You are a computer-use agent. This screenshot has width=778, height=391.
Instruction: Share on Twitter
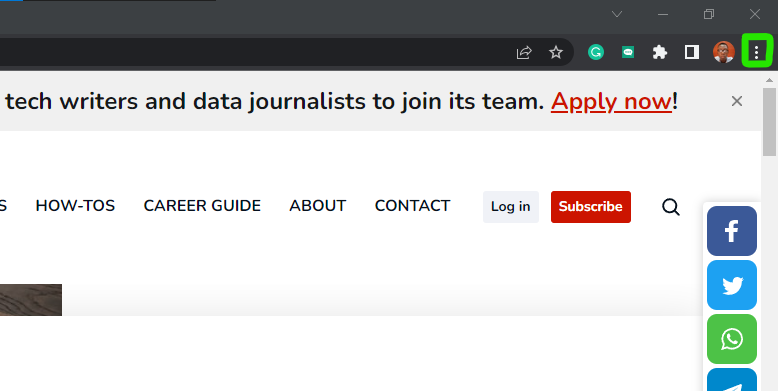click(732, 285)
